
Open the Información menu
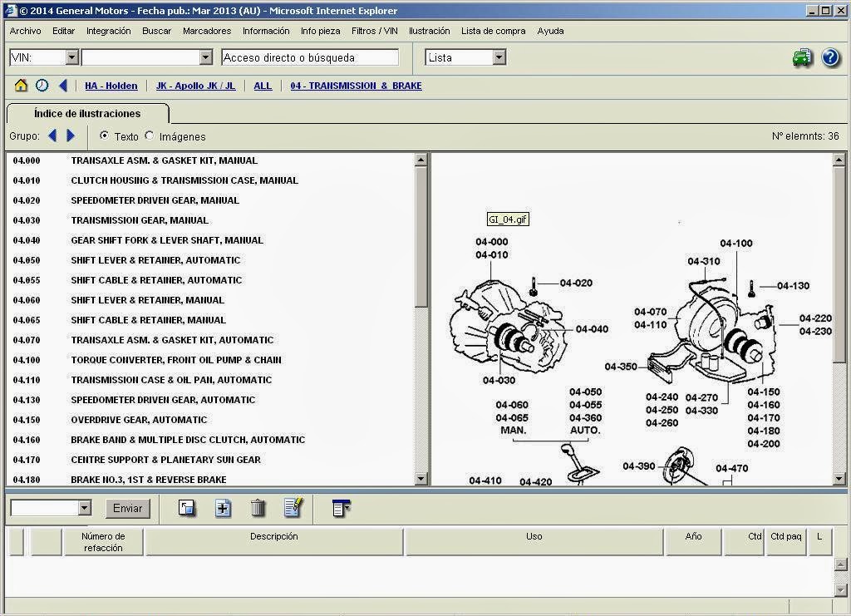(x=266, y=31)
